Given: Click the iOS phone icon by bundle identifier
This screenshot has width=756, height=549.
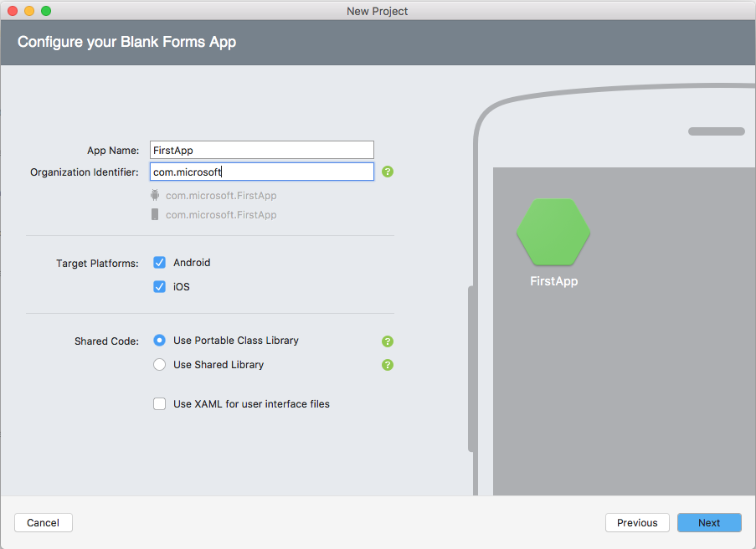Looking at the screenshot, I should click(155, 214).
